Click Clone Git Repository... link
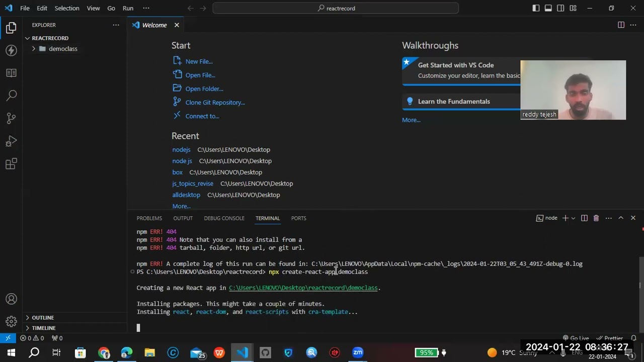 (215, 102)
